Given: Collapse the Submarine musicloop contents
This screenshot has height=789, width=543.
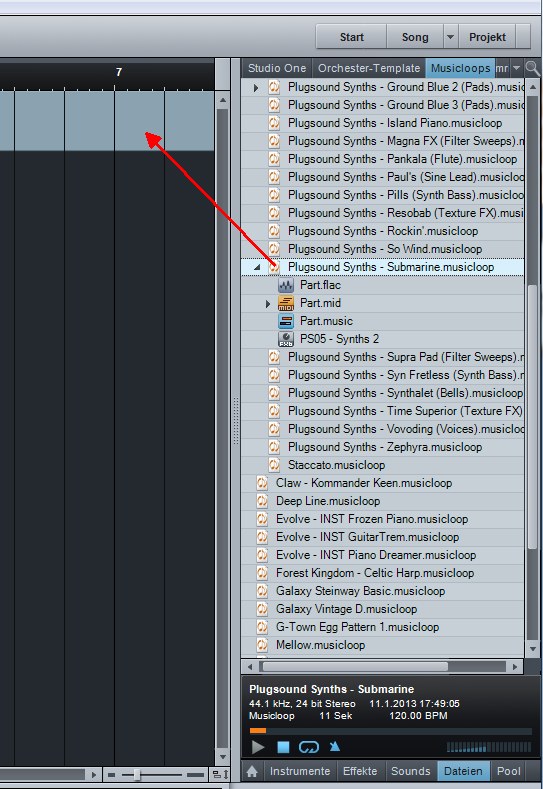Looking at the screenshot, I should [x=257, y=267].
